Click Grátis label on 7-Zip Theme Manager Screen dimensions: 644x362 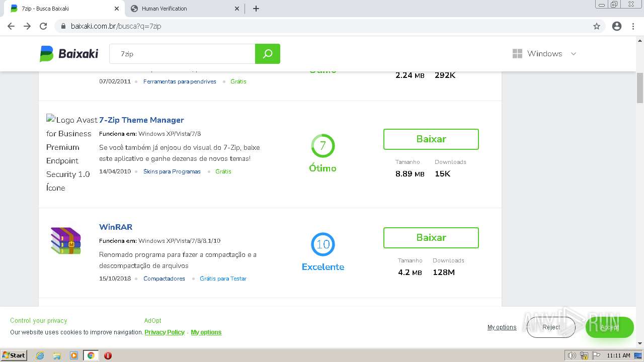223,171
